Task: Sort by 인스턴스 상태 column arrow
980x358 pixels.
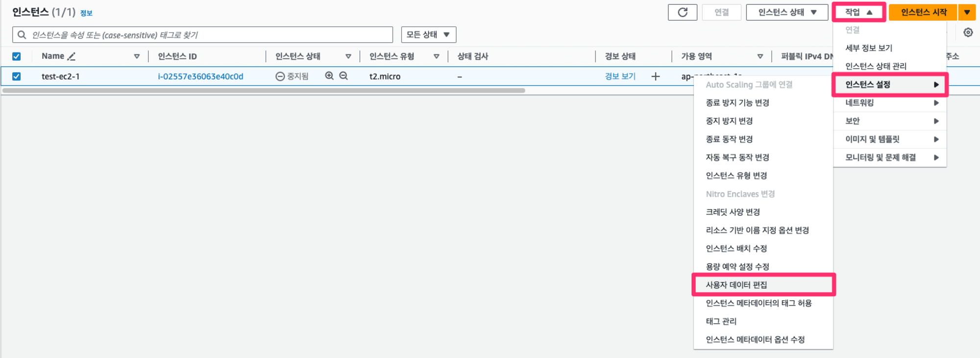Action: [348, 56]
